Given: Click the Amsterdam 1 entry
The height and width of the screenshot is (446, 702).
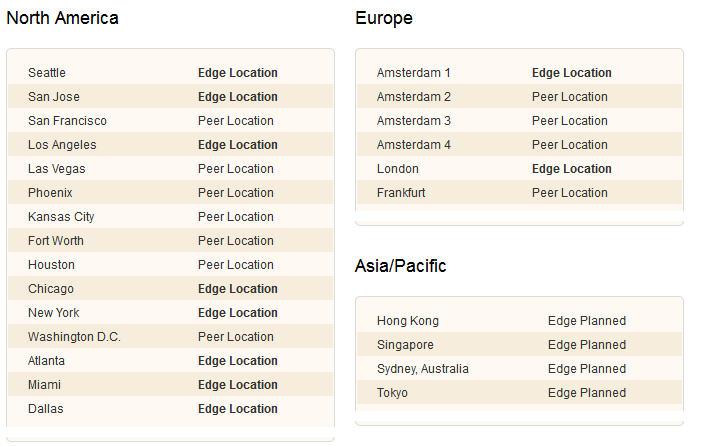Looking at the screenshot, I should (414, 73).
